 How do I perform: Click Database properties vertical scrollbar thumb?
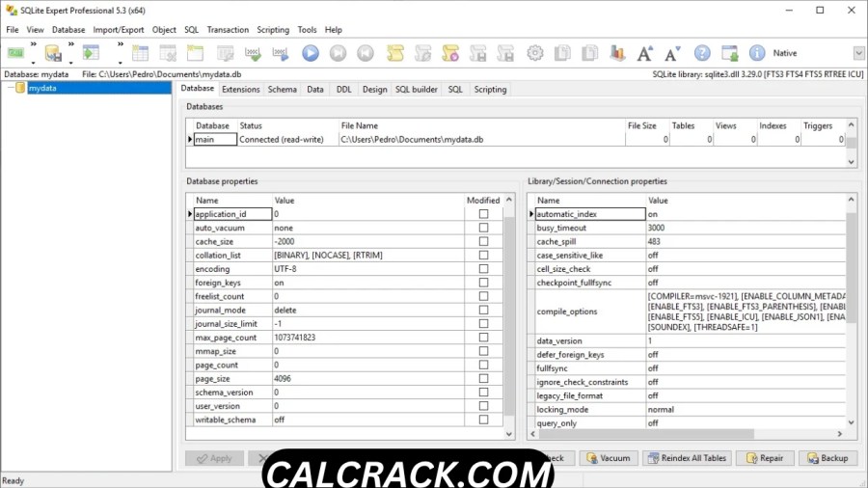508,316
